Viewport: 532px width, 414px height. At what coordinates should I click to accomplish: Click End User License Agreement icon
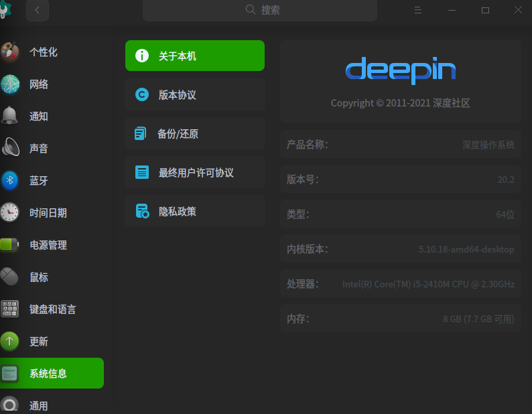142,172
